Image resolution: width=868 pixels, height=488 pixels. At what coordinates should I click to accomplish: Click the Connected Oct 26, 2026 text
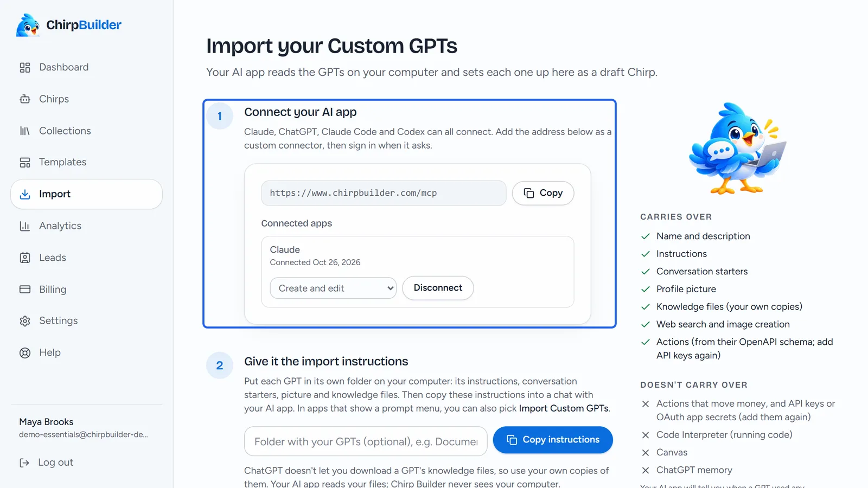click(315, 262)
